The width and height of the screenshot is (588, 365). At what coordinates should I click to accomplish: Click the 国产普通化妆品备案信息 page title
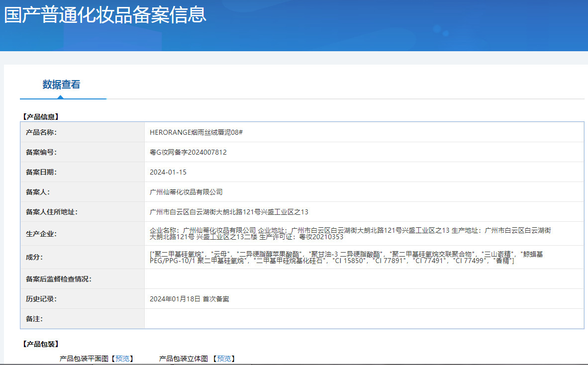105,14
